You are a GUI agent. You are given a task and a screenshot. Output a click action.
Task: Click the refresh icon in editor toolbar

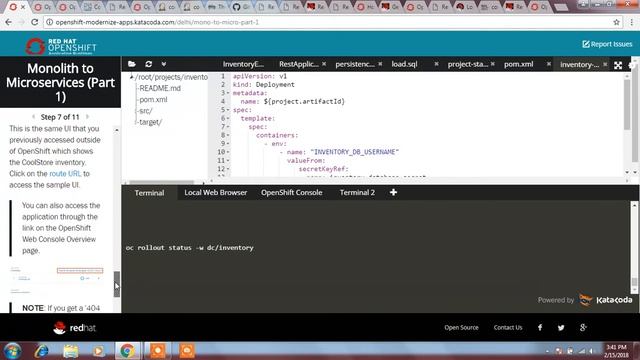[x=149, y=64]
